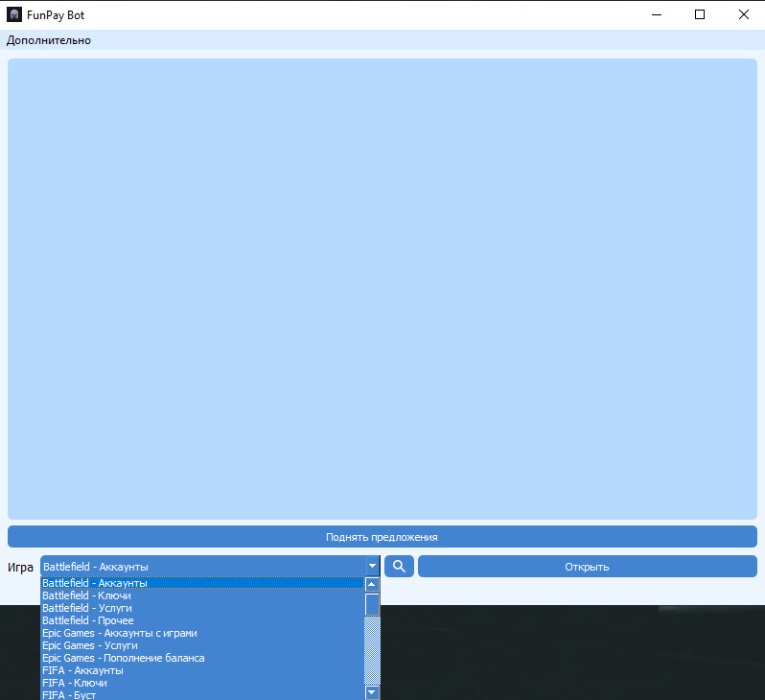This screenshot has width=765, height=700.
Task: Click the Поднять предложения button
Action: coord(382,537)
